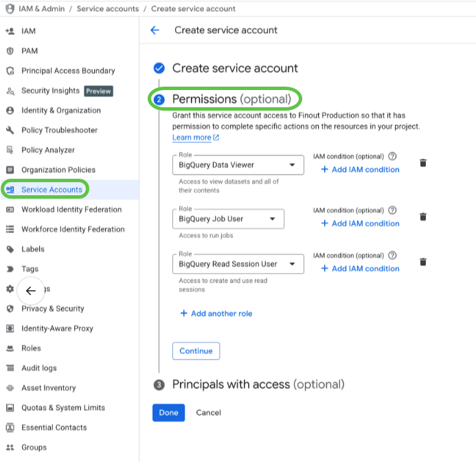Click help icon for first IAM condition

[x=392, y=157]
